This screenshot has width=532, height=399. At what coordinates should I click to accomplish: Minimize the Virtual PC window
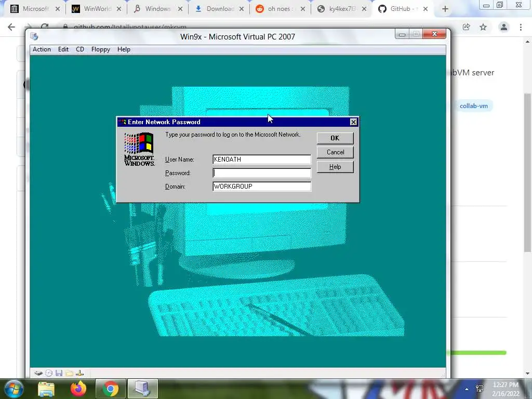coord(402,34)
